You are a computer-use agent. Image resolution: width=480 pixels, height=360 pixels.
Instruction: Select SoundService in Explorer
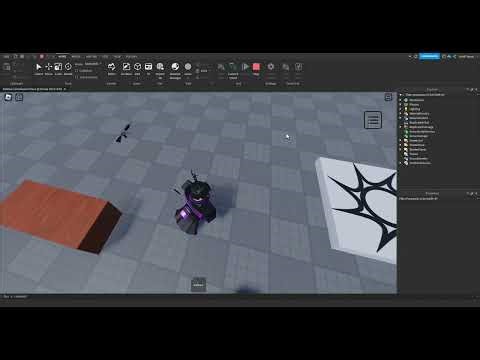416,158
